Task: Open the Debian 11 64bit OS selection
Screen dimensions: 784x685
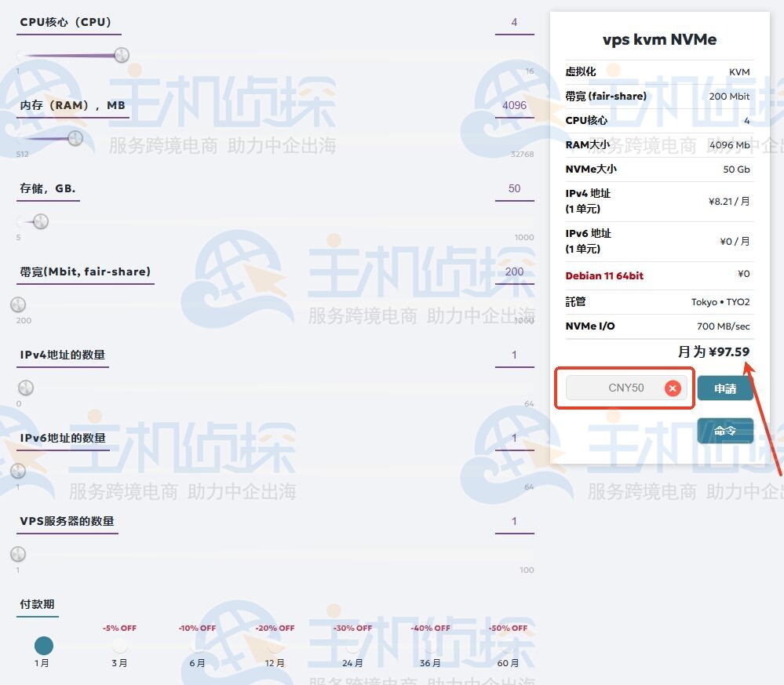Action: point(604,275)
